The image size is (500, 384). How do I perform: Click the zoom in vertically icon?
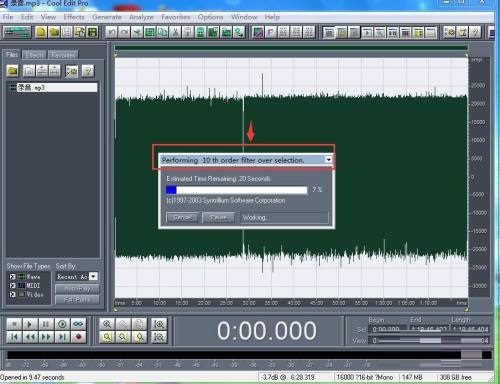(x=159, y=324)
